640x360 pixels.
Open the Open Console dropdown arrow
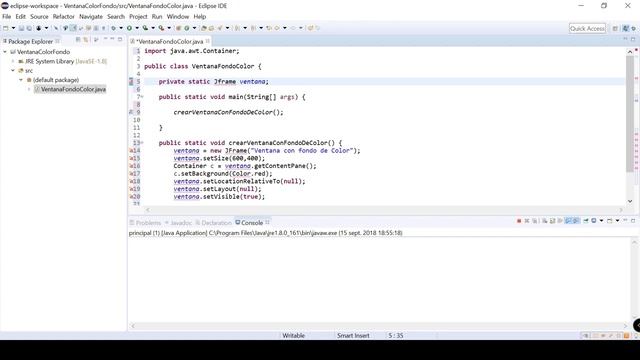click(617, 221)
